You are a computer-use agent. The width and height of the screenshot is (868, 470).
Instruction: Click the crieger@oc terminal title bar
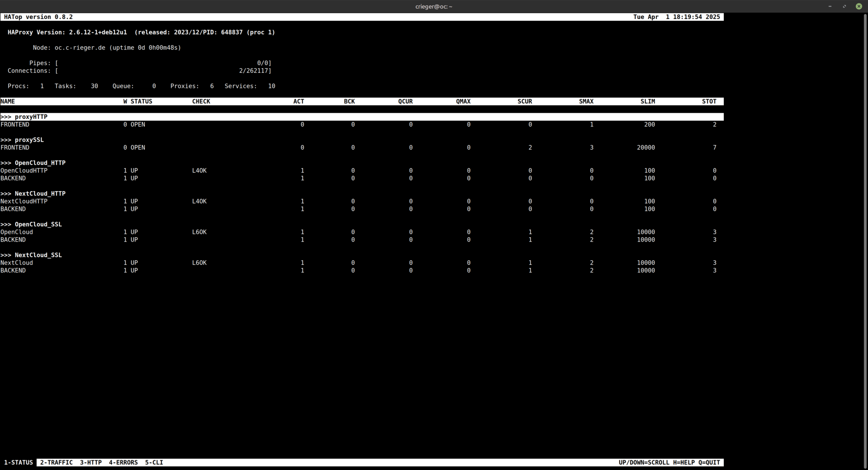(x=434, y=6)
